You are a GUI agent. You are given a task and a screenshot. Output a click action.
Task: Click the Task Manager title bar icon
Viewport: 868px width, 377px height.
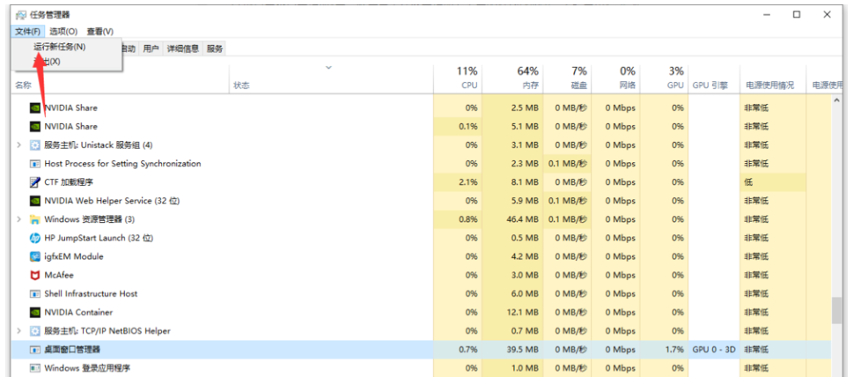tap(20, 15)
